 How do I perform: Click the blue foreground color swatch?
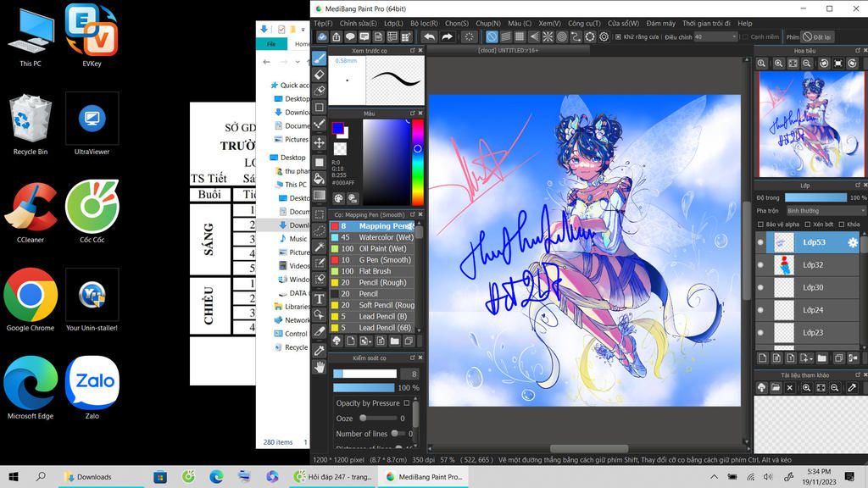coord(337,129)
